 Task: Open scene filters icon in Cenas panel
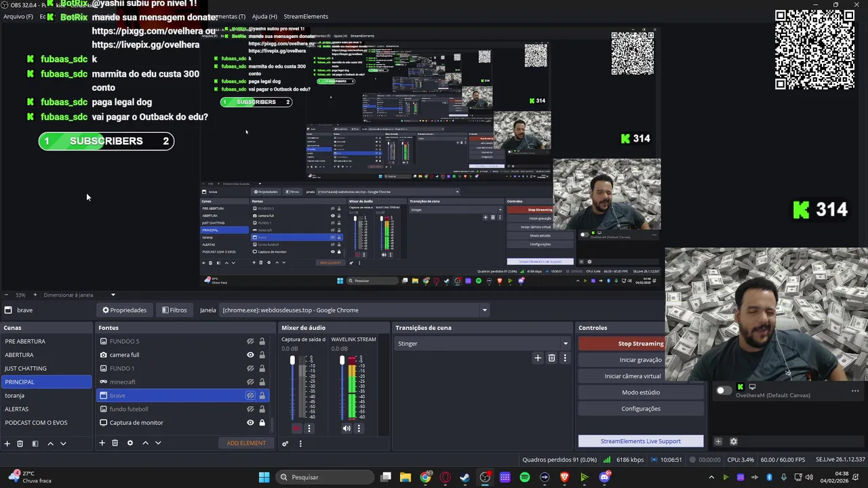point(35,443)
